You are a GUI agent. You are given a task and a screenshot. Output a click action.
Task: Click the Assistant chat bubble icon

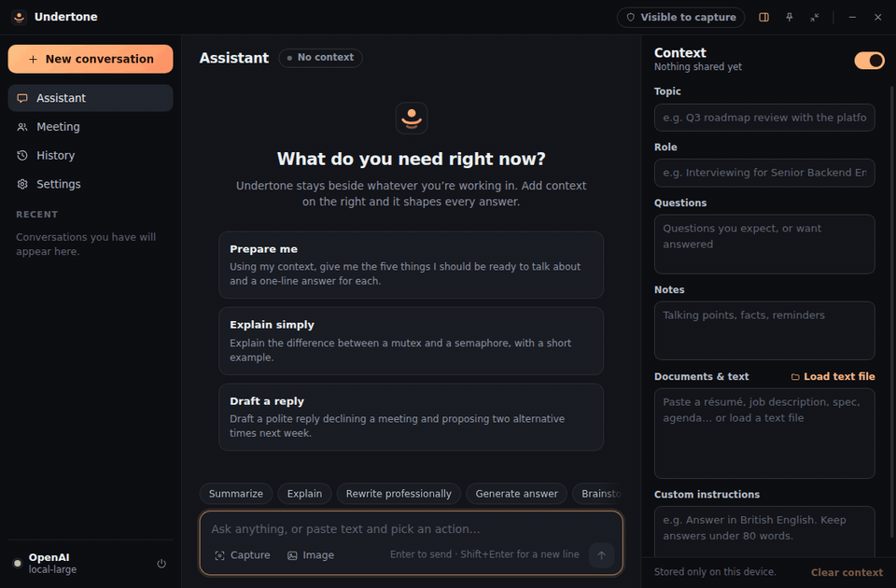(x=22, y=98)
